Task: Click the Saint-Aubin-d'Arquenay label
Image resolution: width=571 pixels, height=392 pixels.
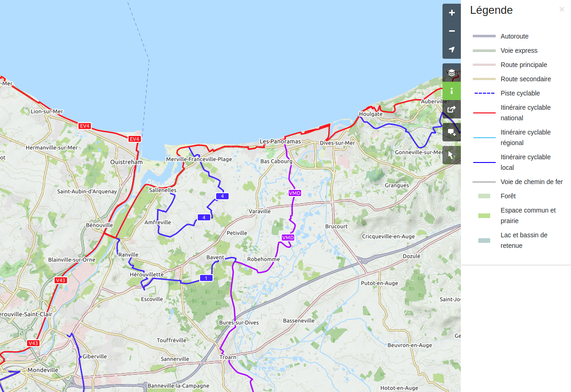Action: (87, 191)
